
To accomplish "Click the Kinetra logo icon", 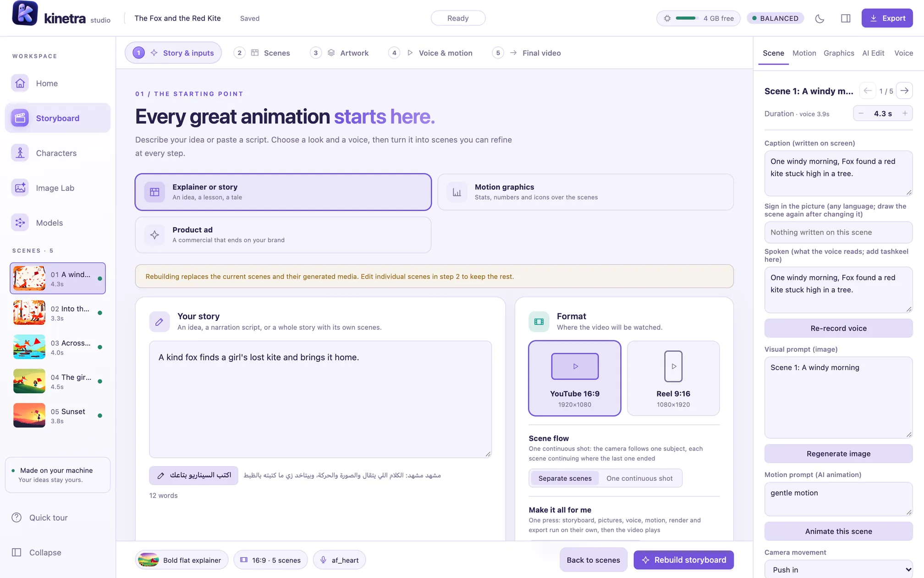I will point(25,14).
